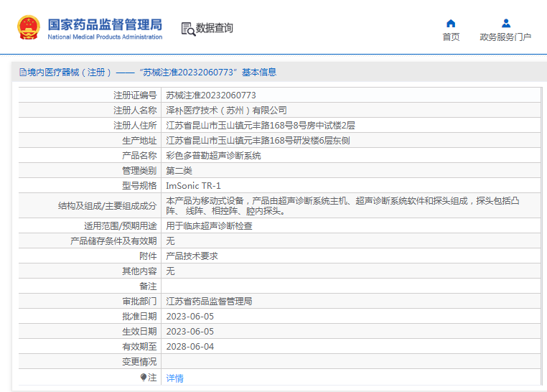
Task: Click approving department 江苏省药品监督管理局 cell
Action: click(x=210, y=301)
